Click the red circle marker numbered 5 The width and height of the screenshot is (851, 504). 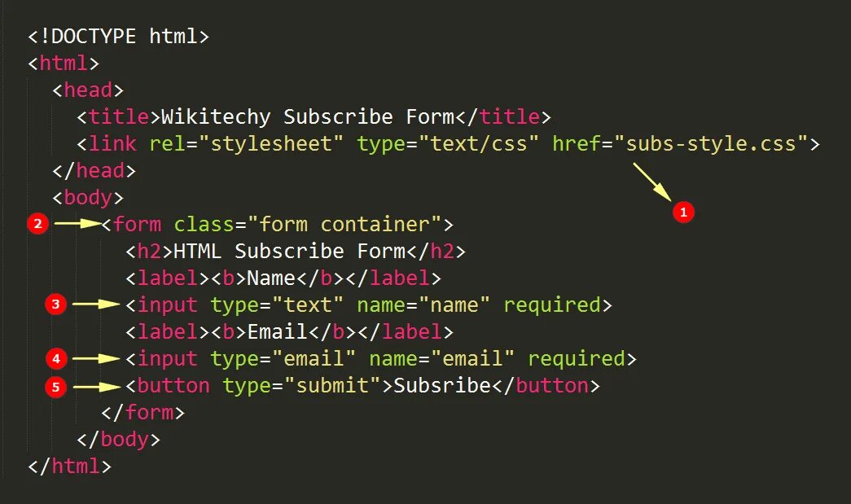pyautogui.click(x=55, y=387)
